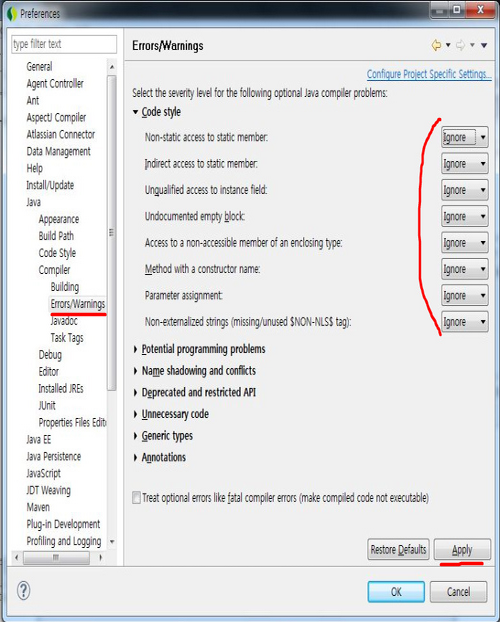
Task: Select Properties Files Editor tree item
Action: click(x=72, y=422)
